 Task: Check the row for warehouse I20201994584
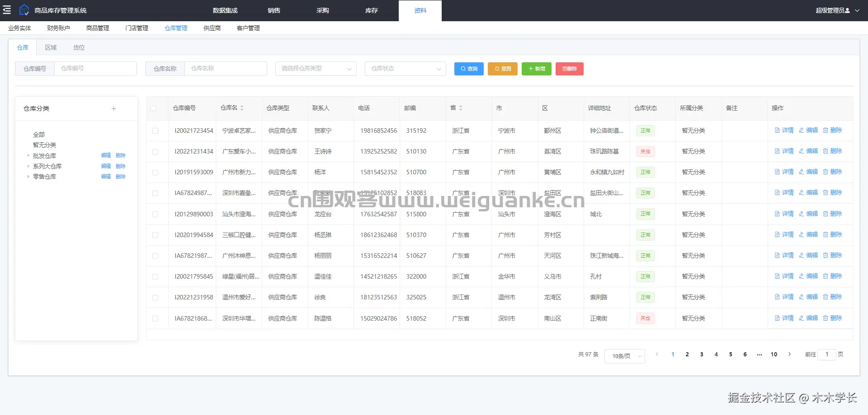coord(155,235)
